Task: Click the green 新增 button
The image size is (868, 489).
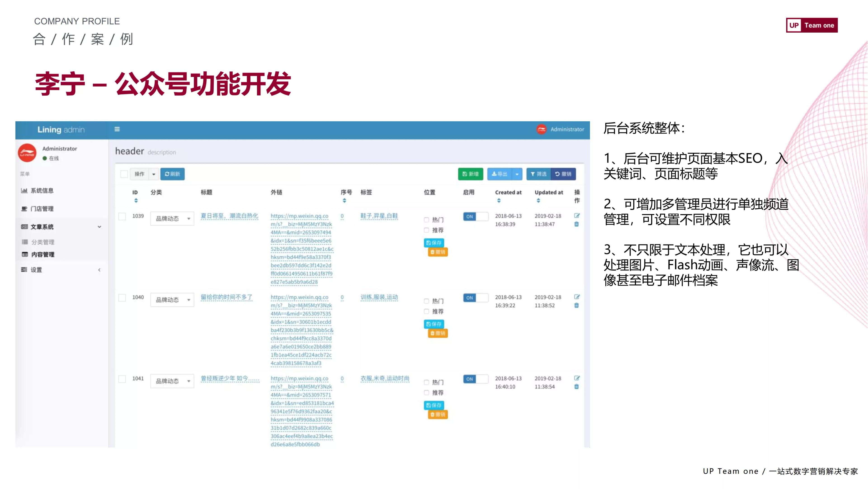Action: [x=470, y=174]
